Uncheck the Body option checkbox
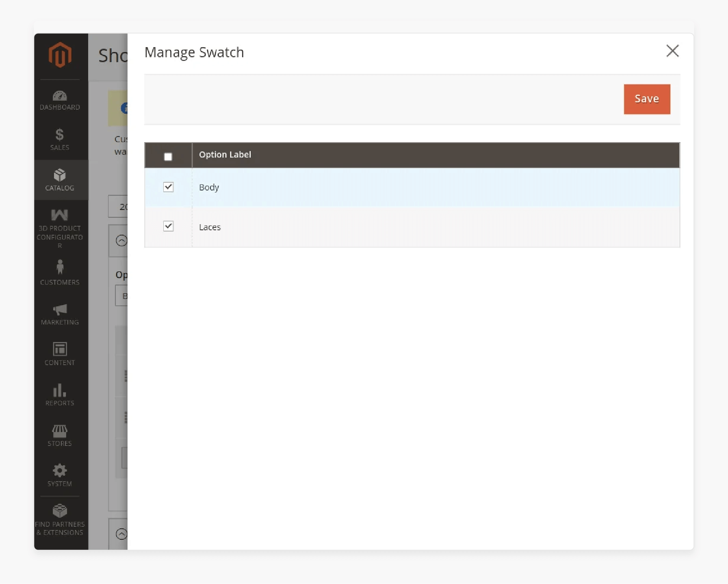Image resolution: width=728 pixels, height=584 pixels. [168, 187]
